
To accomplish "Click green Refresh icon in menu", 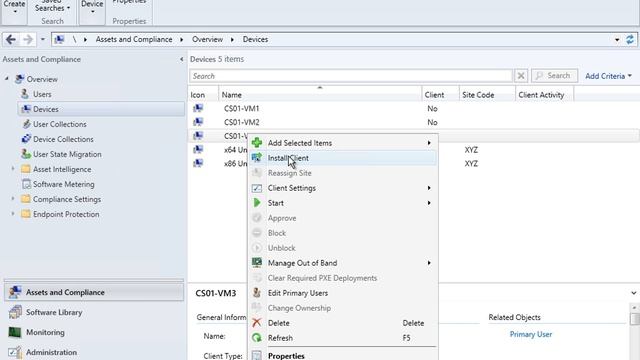I will coord(257,338).
